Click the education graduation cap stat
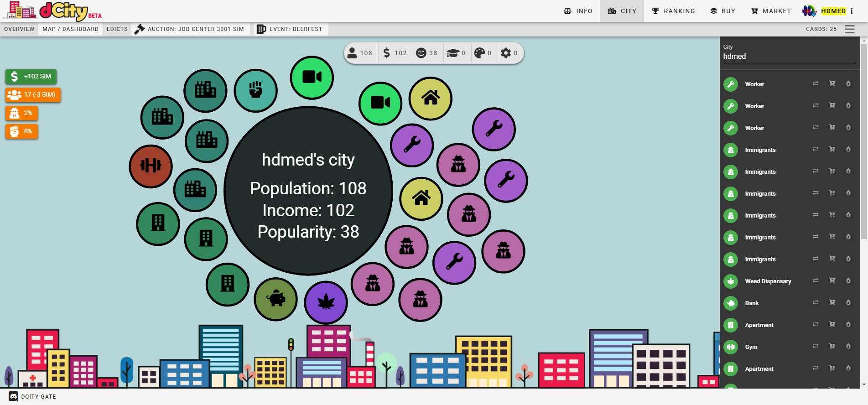Viewport: 868px width, 405px height. 456,53
